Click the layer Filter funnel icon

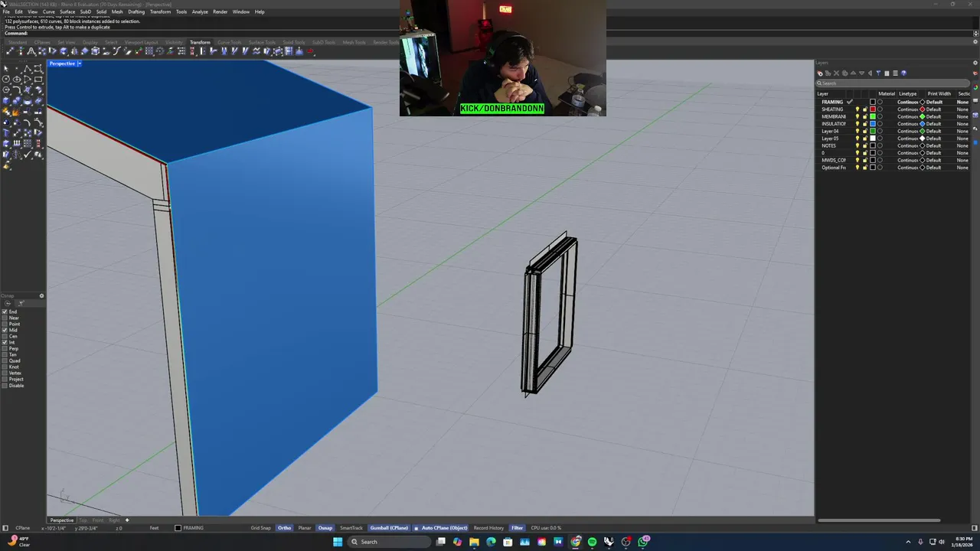878,73
